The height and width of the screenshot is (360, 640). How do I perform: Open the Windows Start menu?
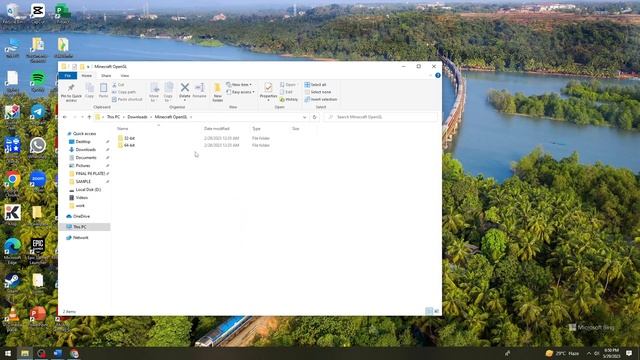[x=8, y=353]
